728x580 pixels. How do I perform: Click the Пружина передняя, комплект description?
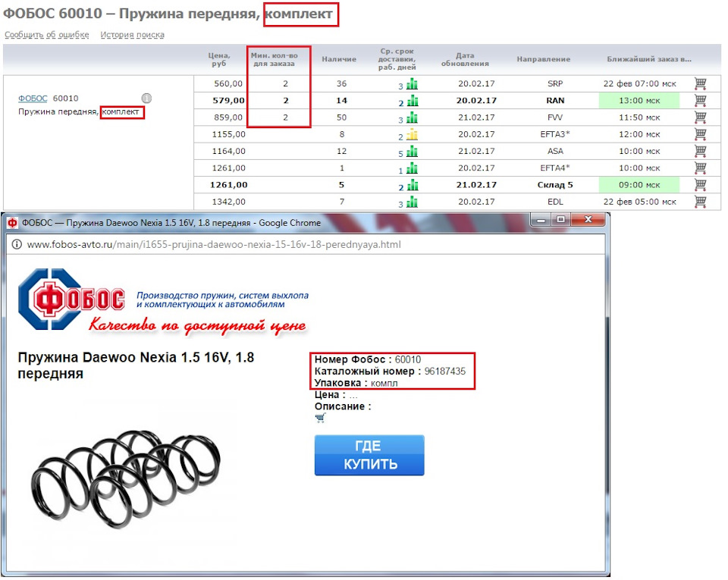[78, 111]
